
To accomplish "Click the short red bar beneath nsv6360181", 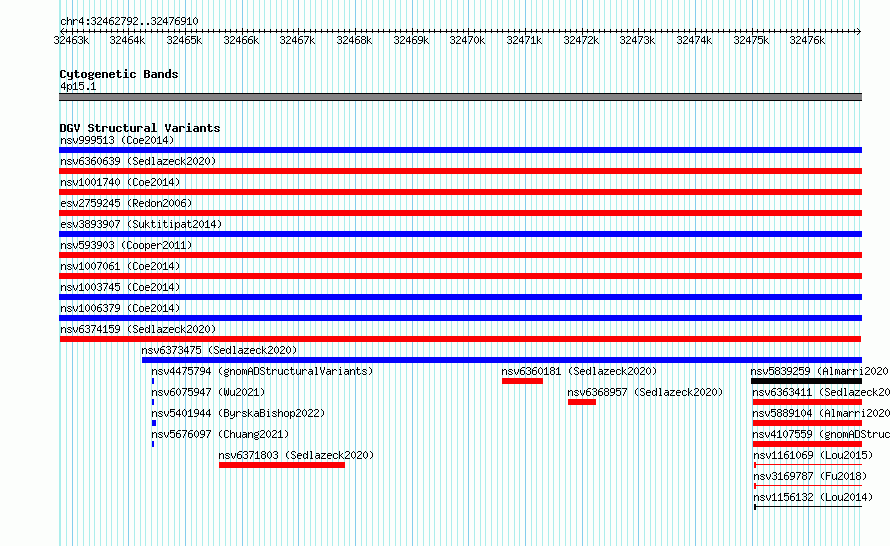I will [x=522, y=381].
